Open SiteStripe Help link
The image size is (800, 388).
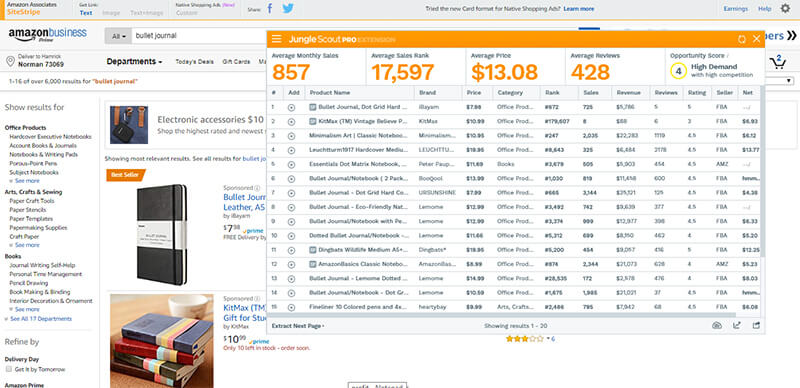click(765, 9)
